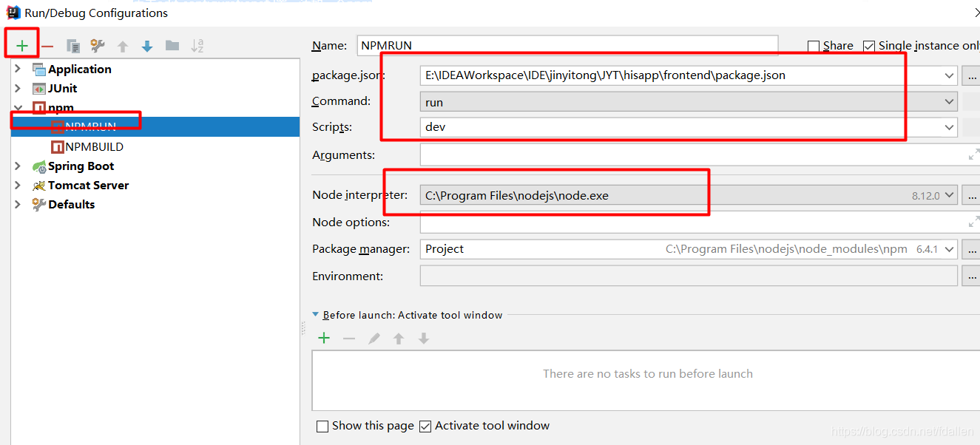Open Scripts dropdown showing dev
The height and width of the screenshot is (445, 980).
coord(949,127)
